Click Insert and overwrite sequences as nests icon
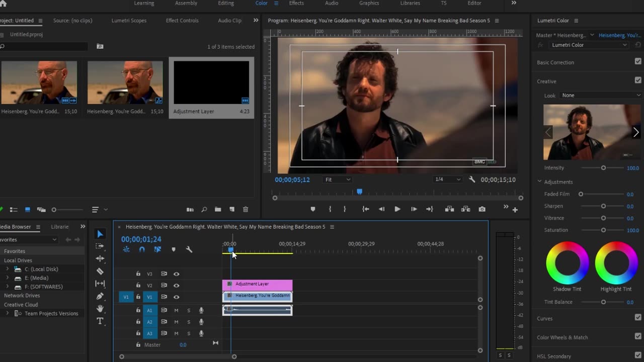Image resolution: width=644 pixels, height=362 pixels. [x=126, y=249]
